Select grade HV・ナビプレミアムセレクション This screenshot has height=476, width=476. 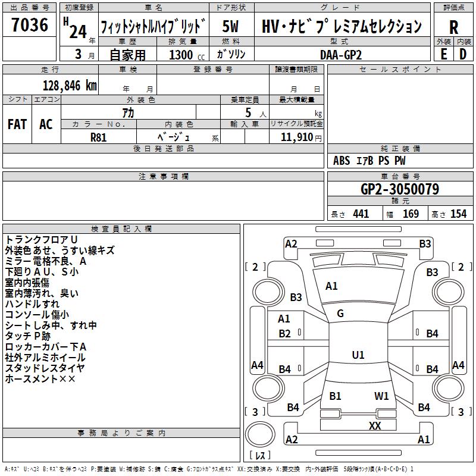point(342,26)
